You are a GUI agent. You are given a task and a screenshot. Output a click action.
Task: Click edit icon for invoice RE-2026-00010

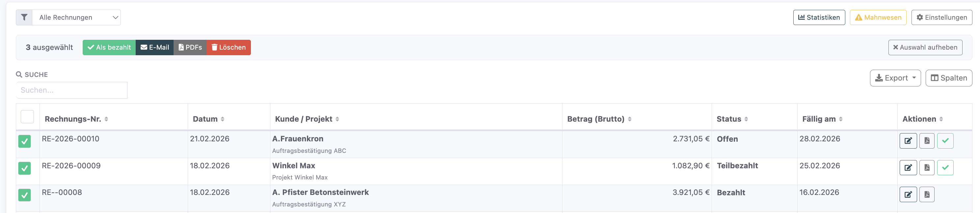tap(908, 141)
